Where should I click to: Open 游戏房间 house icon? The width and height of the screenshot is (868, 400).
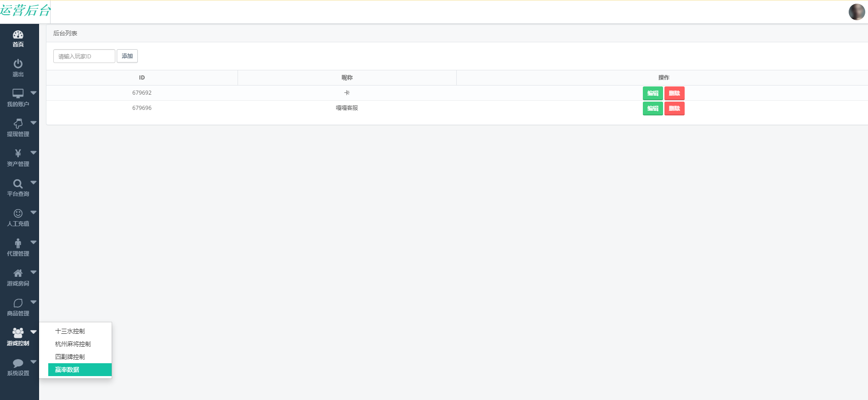pos(18,273)
